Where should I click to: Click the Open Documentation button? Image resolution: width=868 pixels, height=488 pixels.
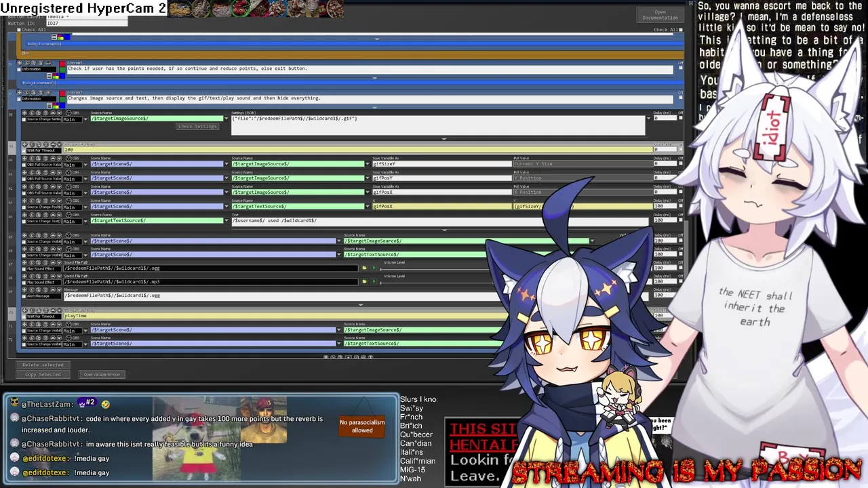[x=660, y=15]
